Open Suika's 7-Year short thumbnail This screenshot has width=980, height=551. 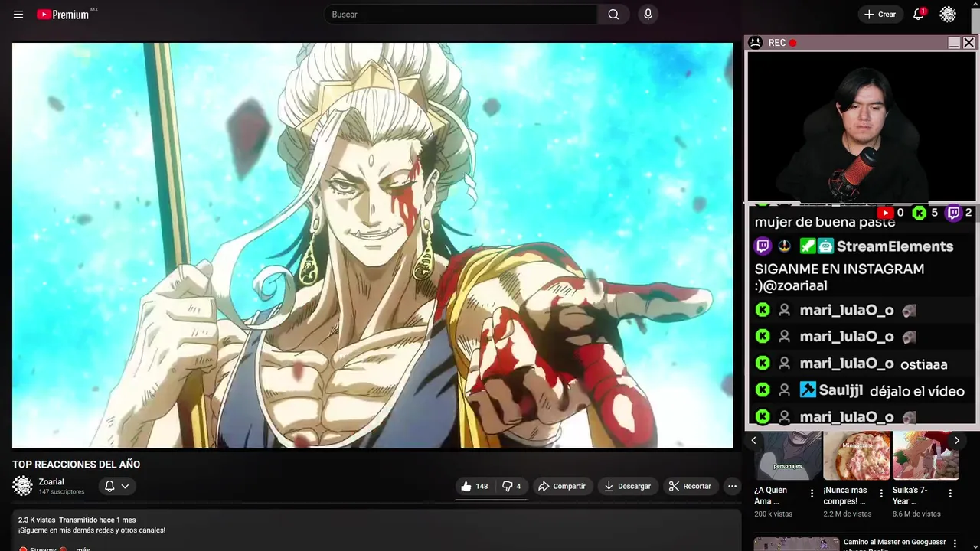coord(926,456)
